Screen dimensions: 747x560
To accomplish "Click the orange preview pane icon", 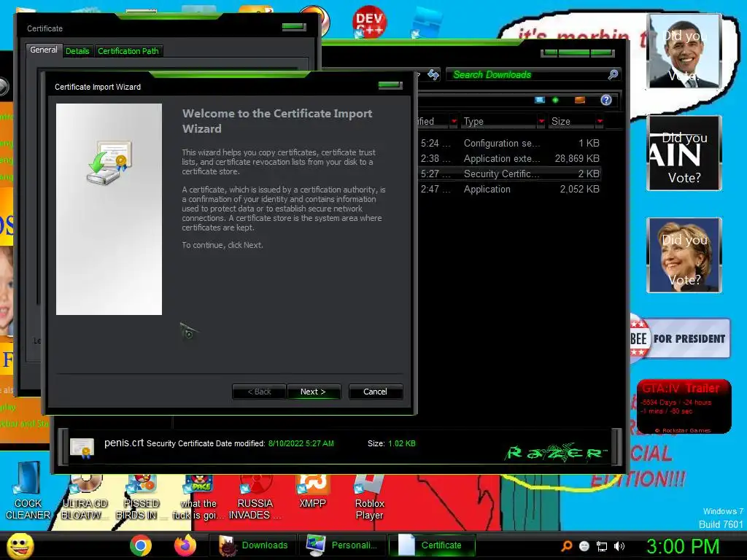I will click(580, 100).
